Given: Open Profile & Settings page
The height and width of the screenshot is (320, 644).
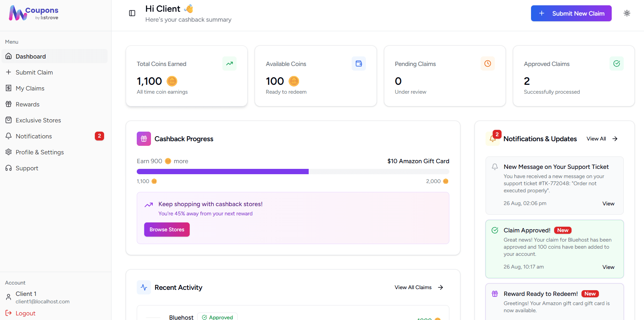Looking at the screenshot, I should [x=55, y=152].
